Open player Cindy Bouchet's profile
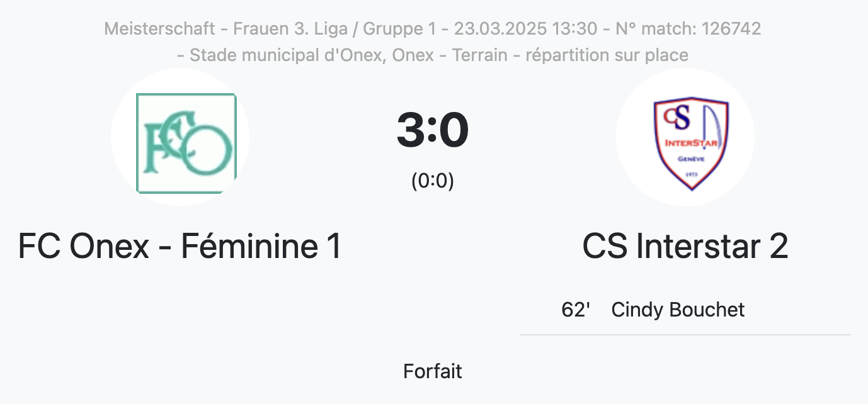This screenshot has height=404, width=868. click(x=678, y=310)
